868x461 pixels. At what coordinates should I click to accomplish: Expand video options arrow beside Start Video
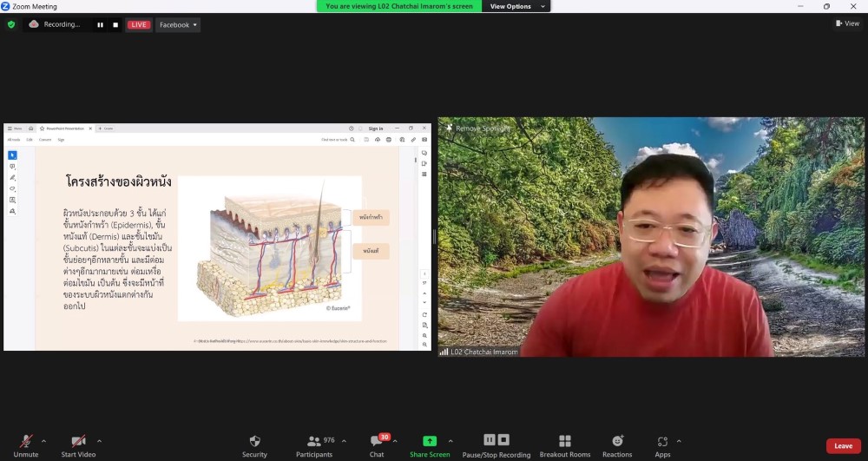pyautogui.click(x=99, y=441)
